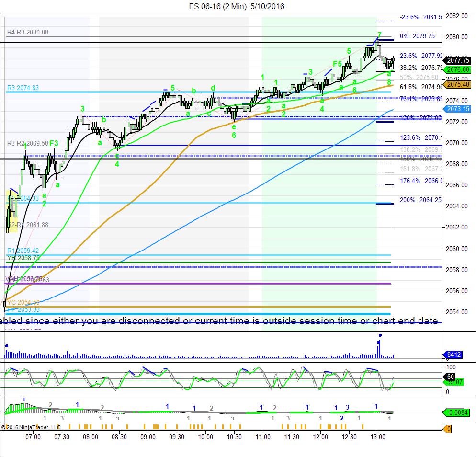Select the 176.4% Fibonacci extension label
476x457 pixels.
point(421,181)
